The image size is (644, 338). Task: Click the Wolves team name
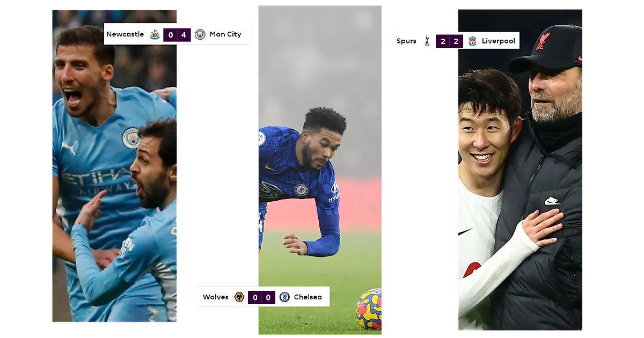216,297
